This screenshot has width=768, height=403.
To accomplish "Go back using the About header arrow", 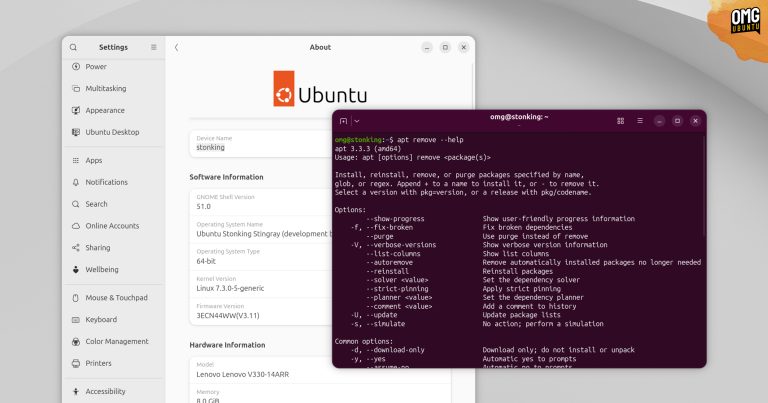I will coord(176,47).
